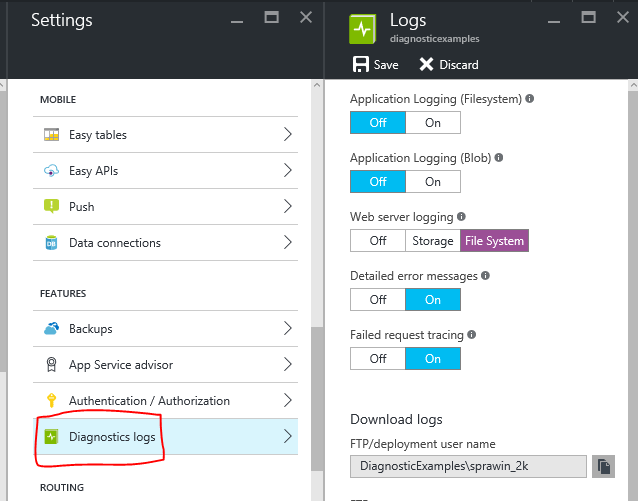The height and width of the screenshot is (501, 638).
Task: Turn on Application Logging (Blob)
Action: [433, 182]
